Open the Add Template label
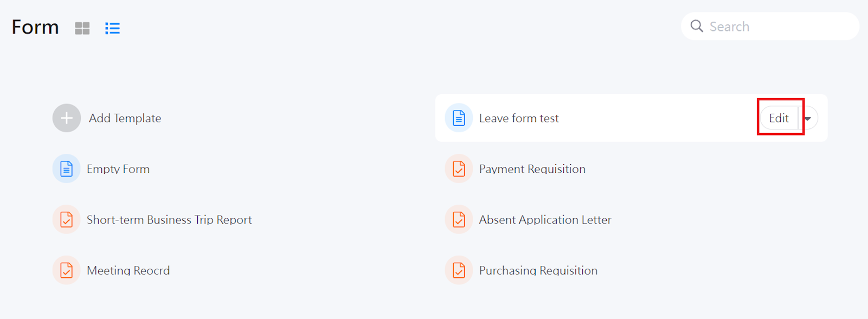Image resolution: width=868 pixels, height=319 pixels. [x=125, y=118]
